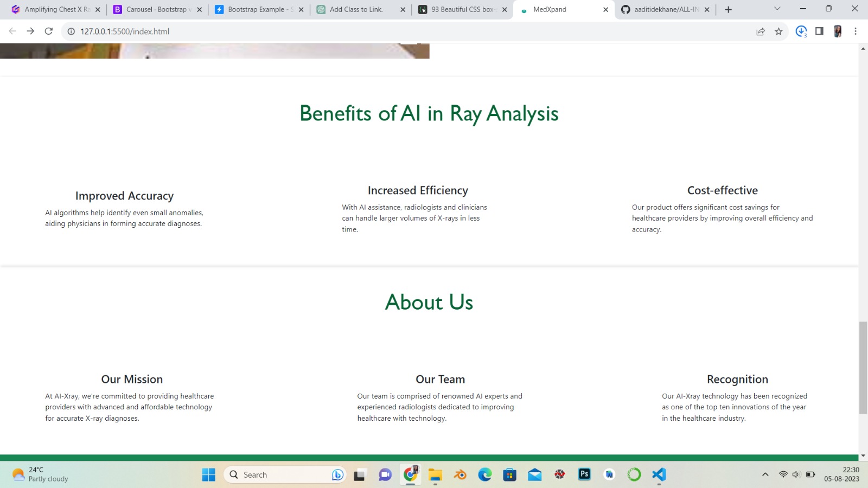Viewport: 868px width, 488px height.
Task: Open the Chrome side panel
Action: pyautogui.click(x=819, y=31)
